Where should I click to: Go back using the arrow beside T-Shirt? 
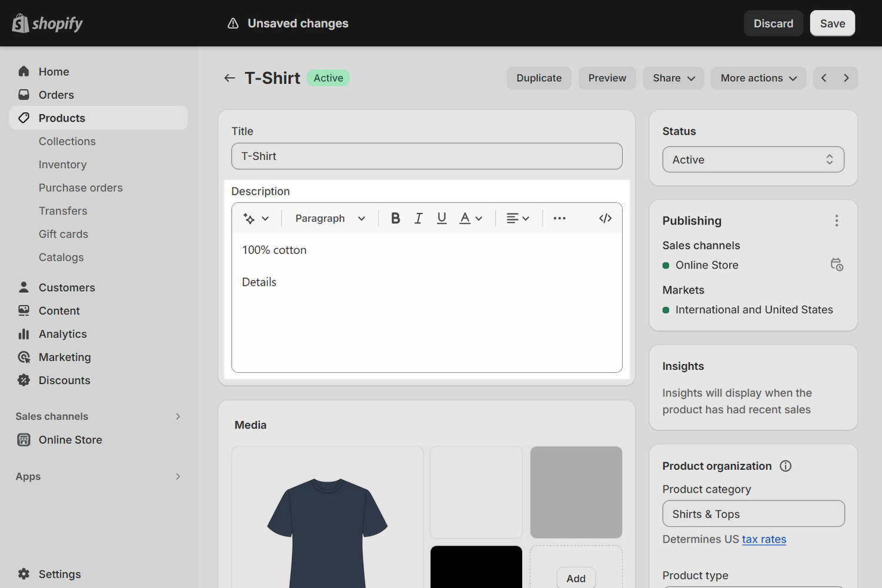click(x=229, y=78)
